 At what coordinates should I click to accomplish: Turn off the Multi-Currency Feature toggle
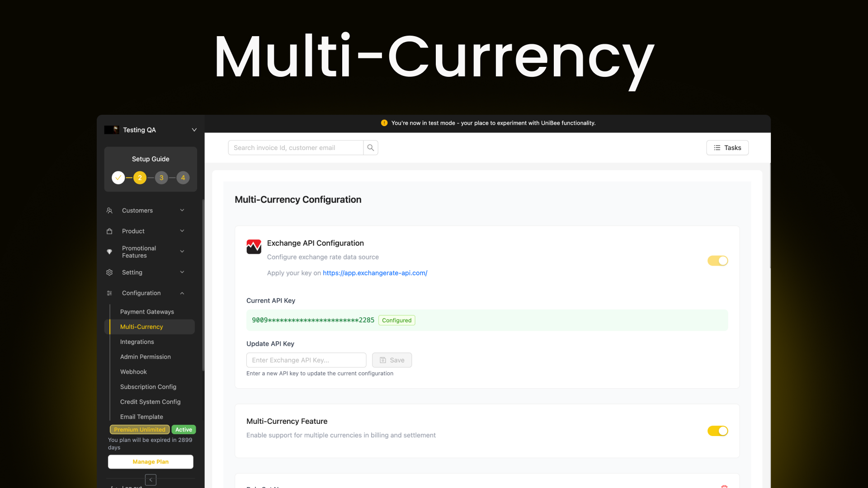(717, 431)
